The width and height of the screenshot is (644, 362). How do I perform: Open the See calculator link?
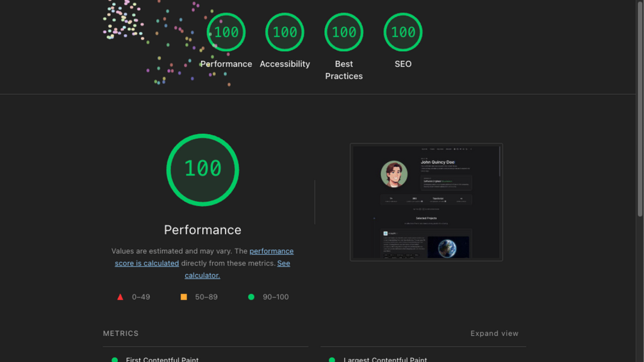point(237,269)
